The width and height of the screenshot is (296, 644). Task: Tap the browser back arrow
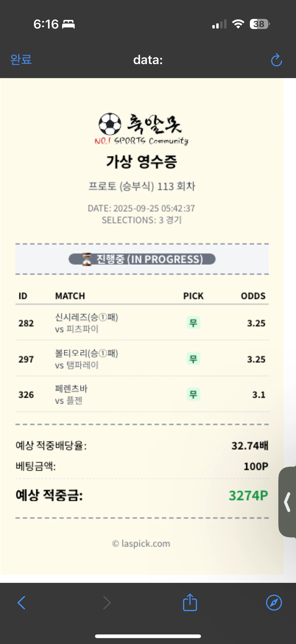(x=22, y=603)
